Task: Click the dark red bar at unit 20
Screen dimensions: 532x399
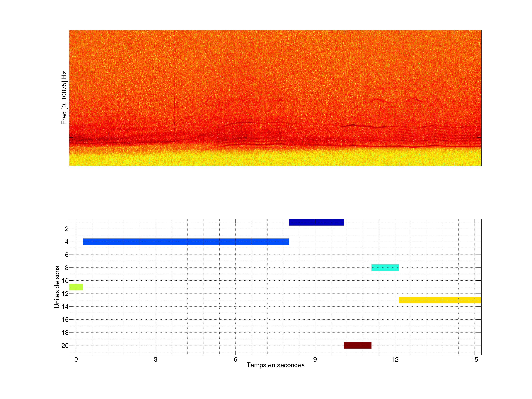Action: (x=357, y=345)
